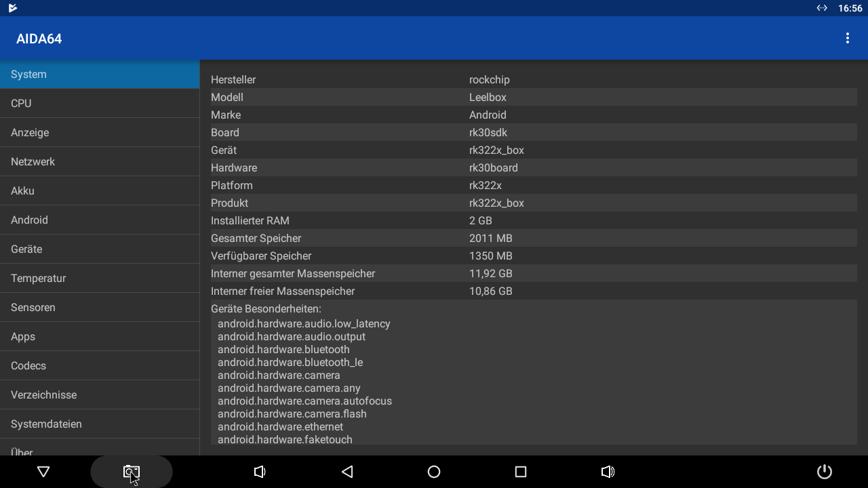This screenshot has width=868, height=488.
Task: Switch to the Anzeige section
Action: (100, 133)
